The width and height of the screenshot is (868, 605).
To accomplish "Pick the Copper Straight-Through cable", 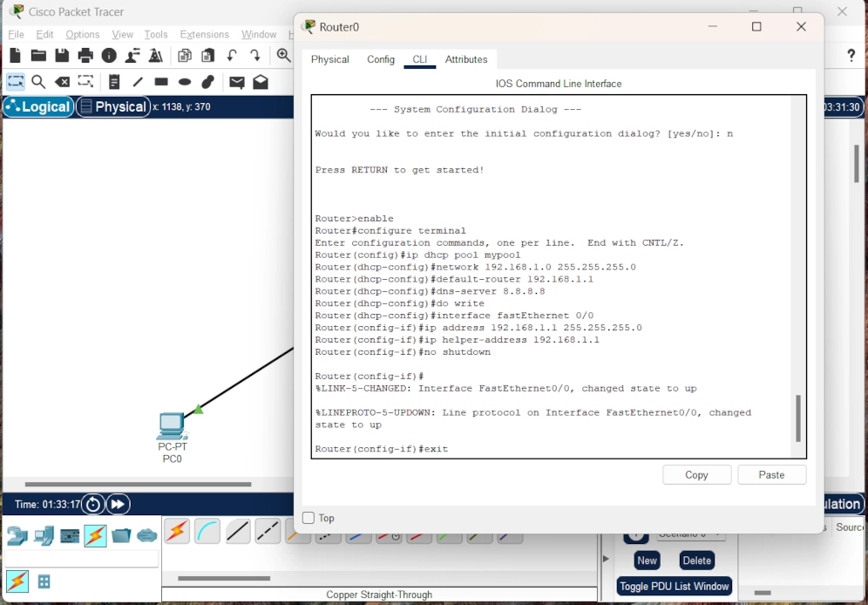I will click(x=238, y=532).
